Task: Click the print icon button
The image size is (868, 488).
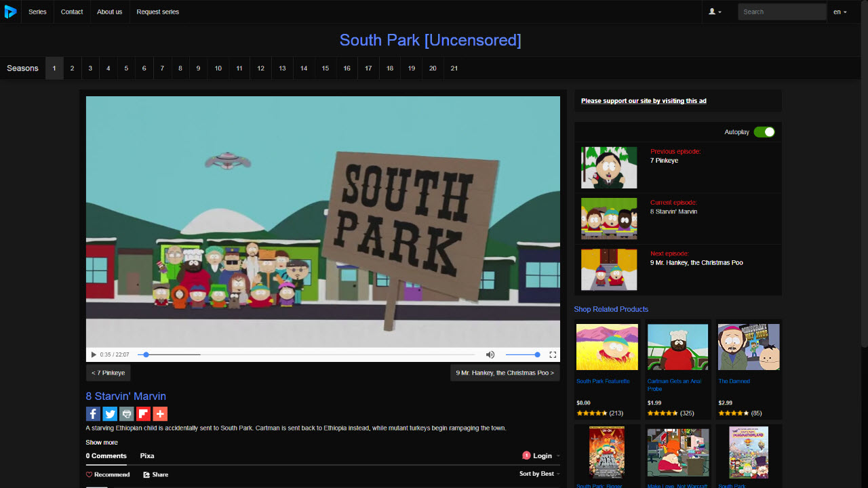Action: 127,413
